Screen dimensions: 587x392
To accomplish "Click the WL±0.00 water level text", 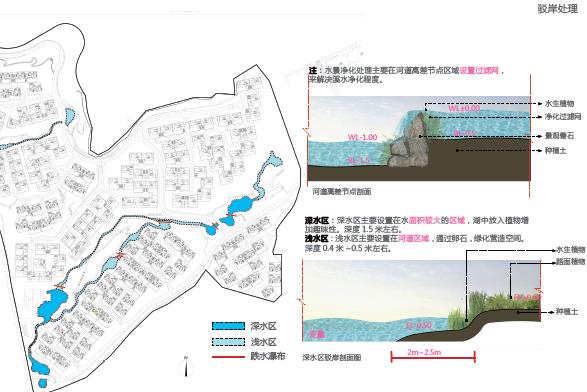I will (464, 108).
